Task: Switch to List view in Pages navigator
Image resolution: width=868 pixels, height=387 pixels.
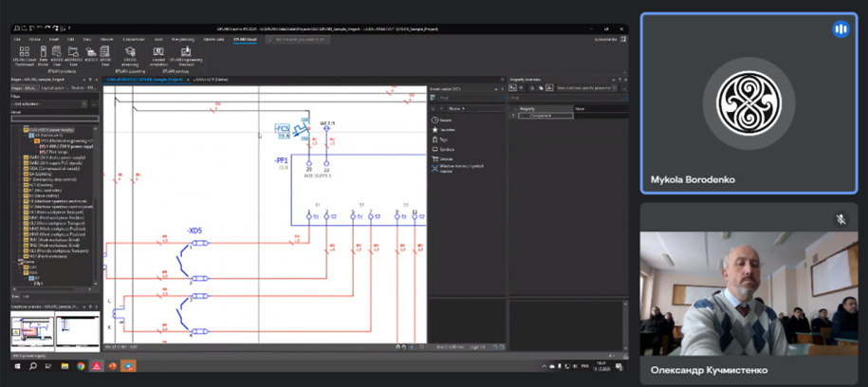Action: point(26,296)
